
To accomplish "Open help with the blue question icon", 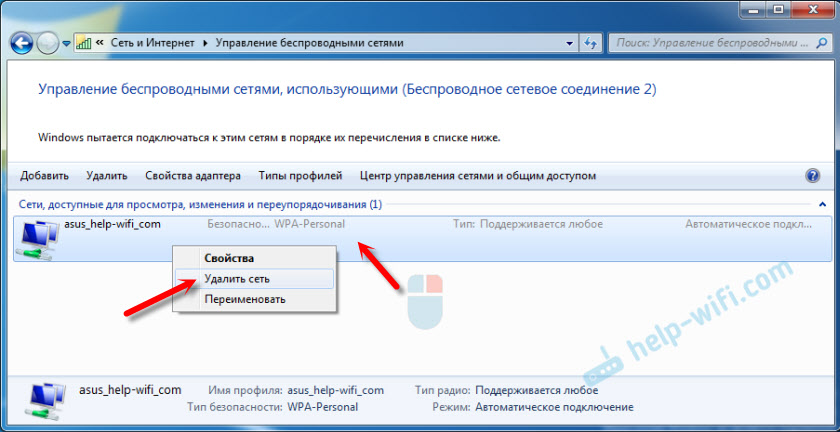I will (812, 175).
